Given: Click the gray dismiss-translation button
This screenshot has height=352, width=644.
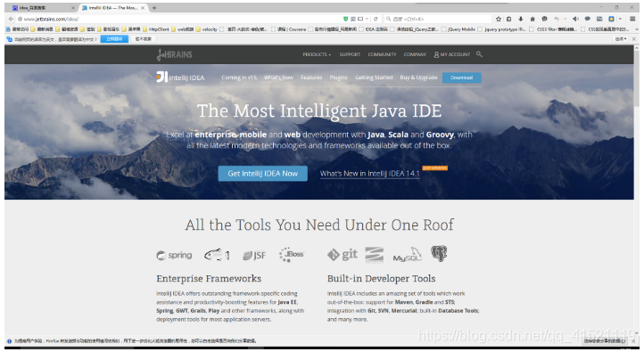Looking at the screenshot, I should coord(143,39).
